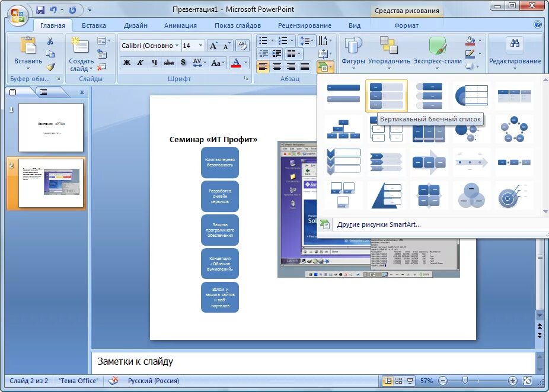Delete slide icon in Слайды group

(x=102, y=67)
